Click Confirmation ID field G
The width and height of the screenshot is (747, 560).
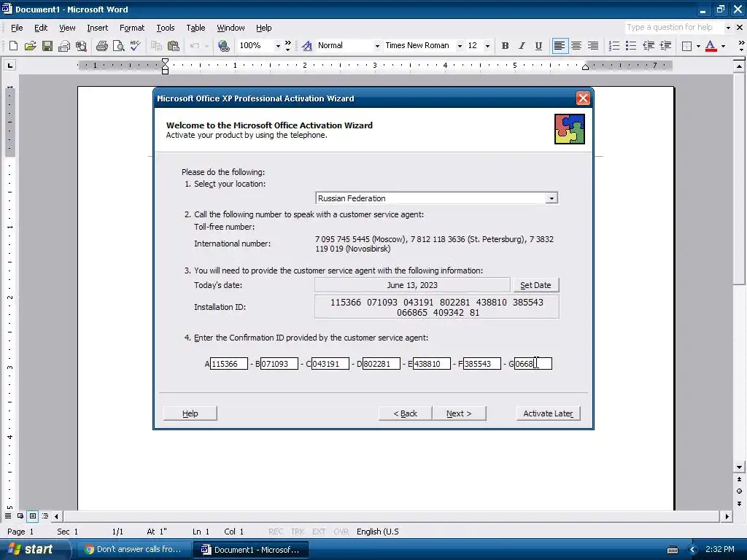pos(533,364)
